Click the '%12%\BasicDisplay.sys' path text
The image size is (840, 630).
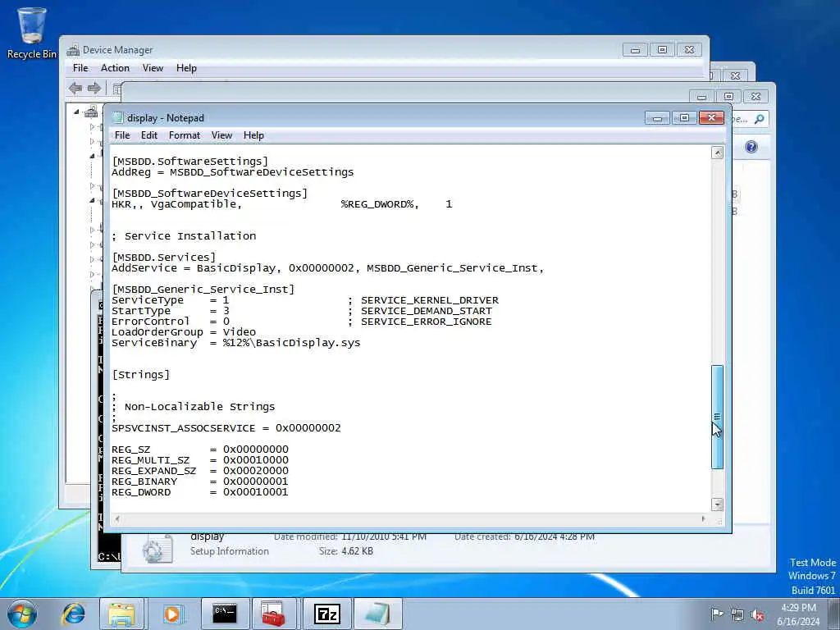(292, 343)
